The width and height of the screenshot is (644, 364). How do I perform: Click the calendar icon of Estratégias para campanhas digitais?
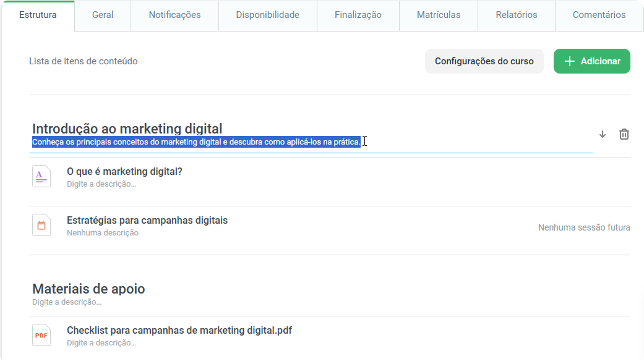(x=41, y=226)
